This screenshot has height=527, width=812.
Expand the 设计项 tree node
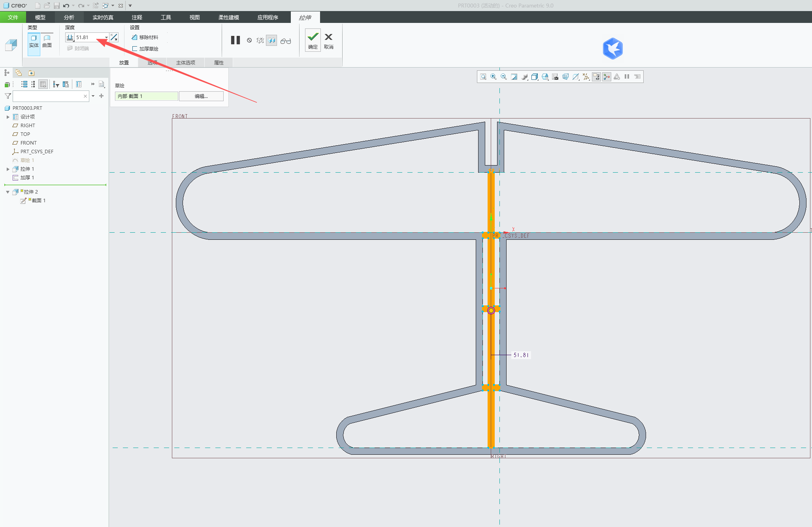8,117
